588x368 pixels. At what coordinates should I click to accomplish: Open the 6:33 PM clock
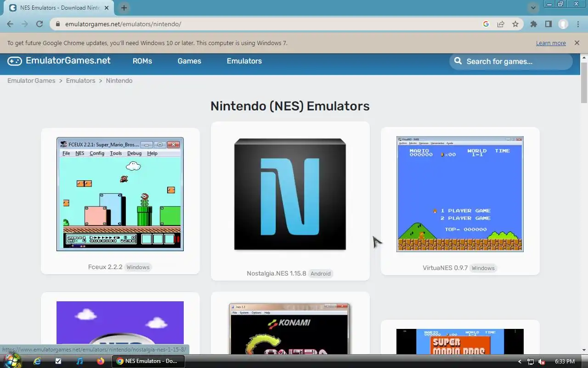(x=565, y=362)
